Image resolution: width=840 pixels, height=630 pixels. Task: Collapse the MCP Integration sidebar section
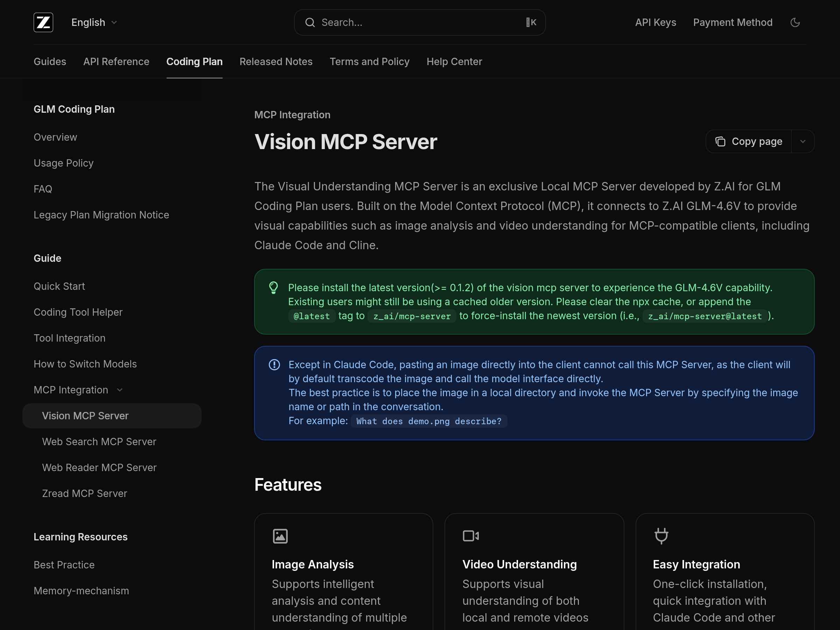click(120, 390)
